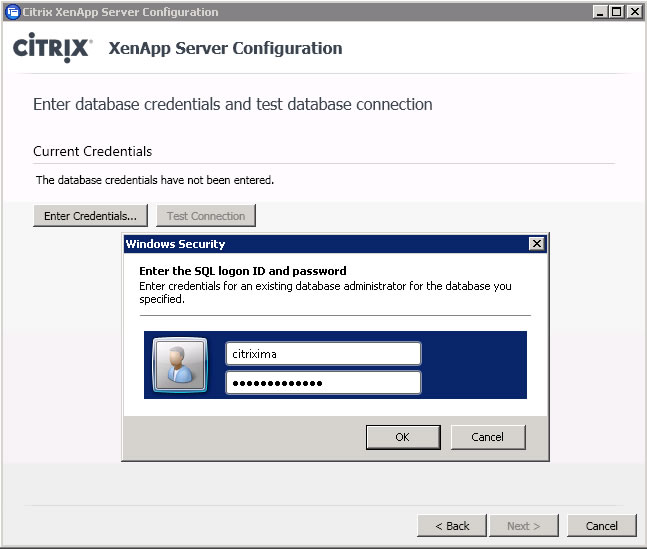The image size is (647, 549).
Task: Maximize the XenApp Server Configuration window
Action: tap(616, 12)
